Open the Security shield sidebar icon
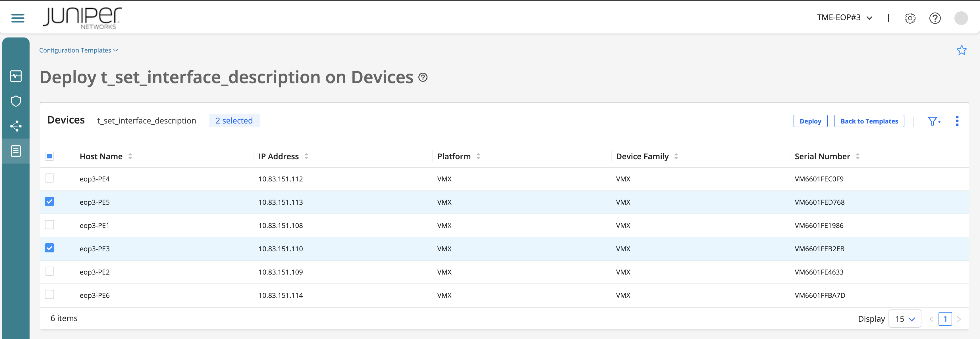The image size is (980, 339). coord(16,101)
